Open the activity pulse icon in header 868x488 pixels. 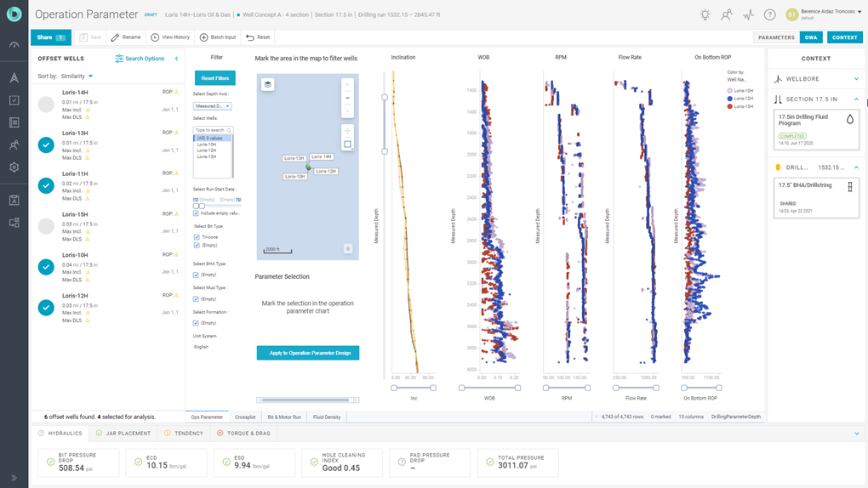click(x=748, y=15)
